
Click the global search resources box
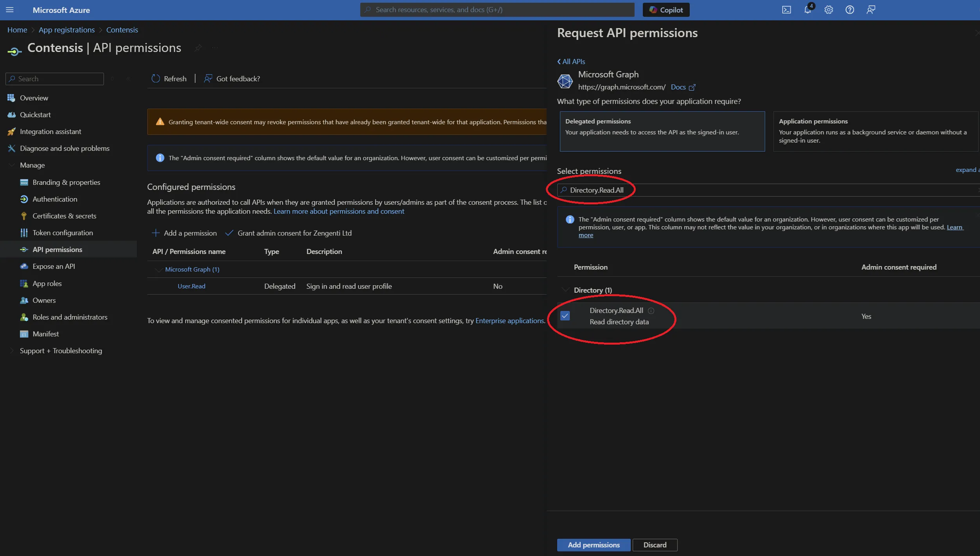[497, 10]
